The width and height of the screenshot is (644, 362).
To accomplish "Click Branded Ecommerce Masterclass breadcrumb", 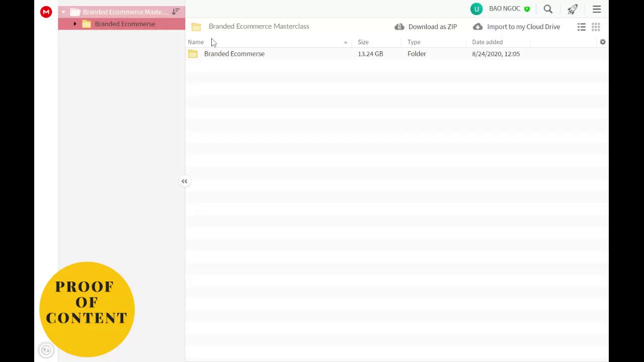I will pos(259,26).
